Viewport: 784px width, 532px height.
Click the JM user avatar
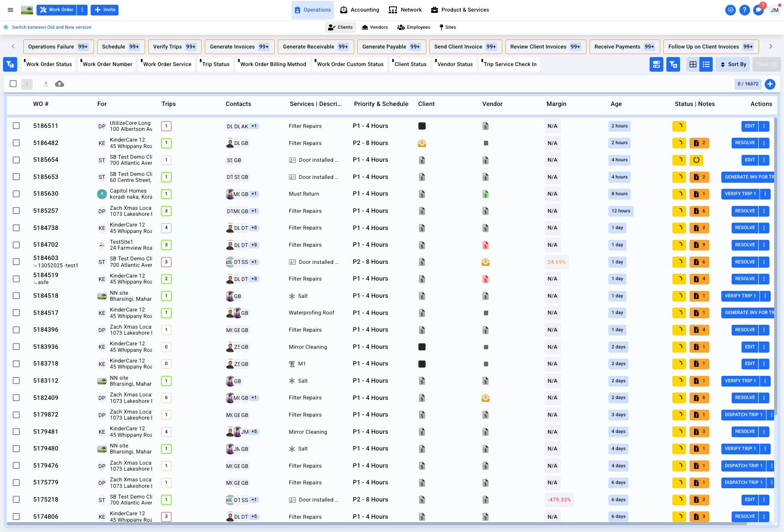pyautogui.click(x=775, y=10)
